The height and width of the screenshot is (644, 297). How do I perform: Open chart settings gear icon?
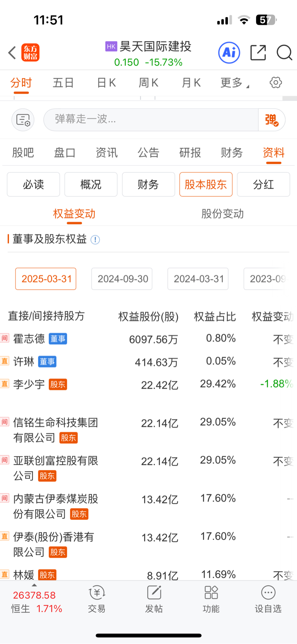[x=276, y=82]
